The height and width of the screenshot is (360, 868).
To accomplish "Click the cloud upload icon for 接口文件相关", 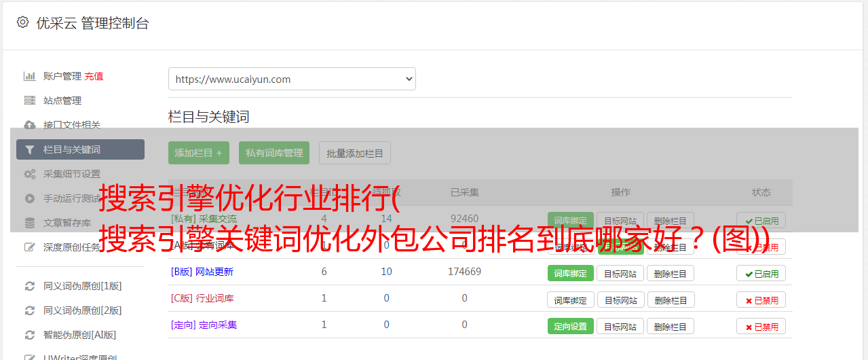I will 30,125.
